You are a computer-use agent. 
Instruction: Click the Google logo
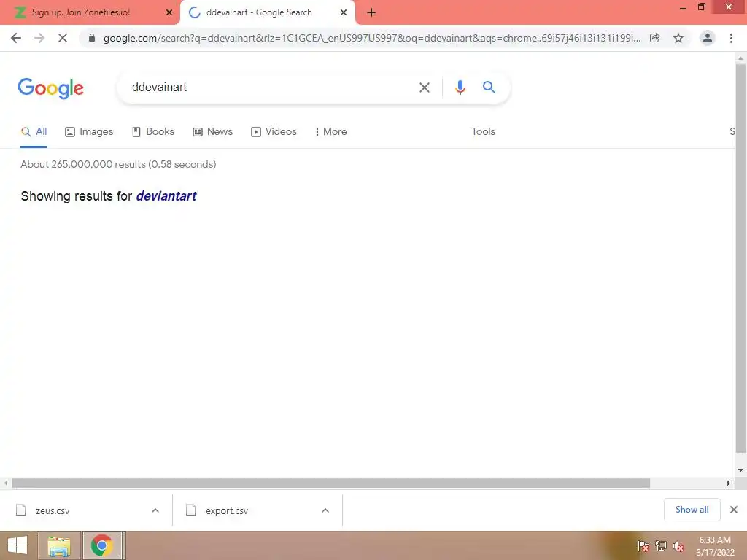50,88
